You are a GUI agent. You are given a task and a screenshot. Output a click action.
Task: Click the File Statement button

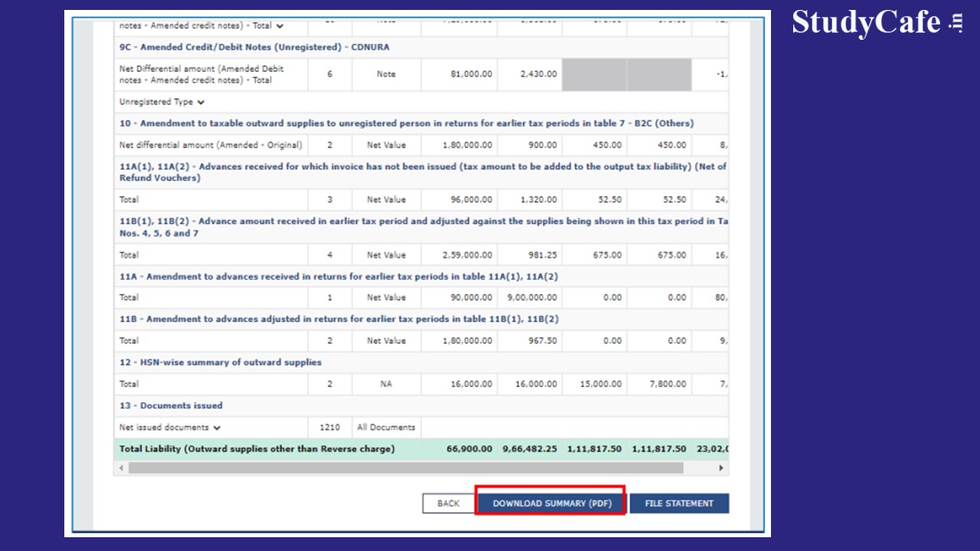678,504
